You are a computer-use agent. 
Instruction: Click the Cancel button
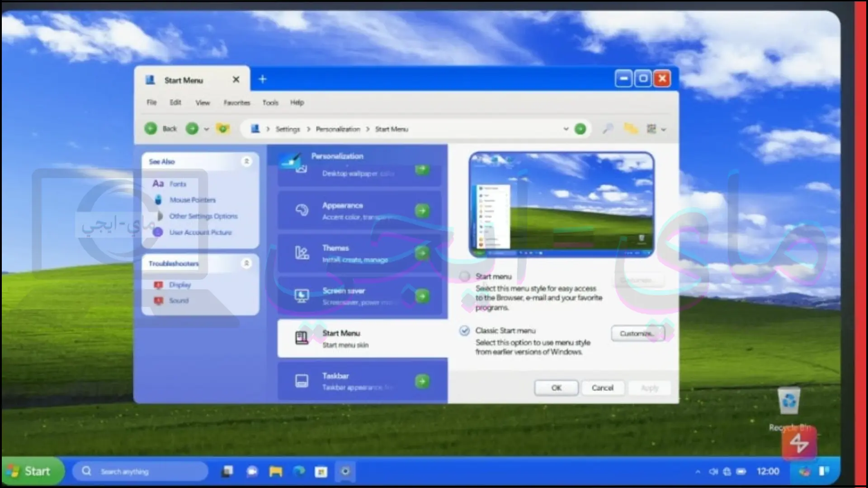pos(602,388)
